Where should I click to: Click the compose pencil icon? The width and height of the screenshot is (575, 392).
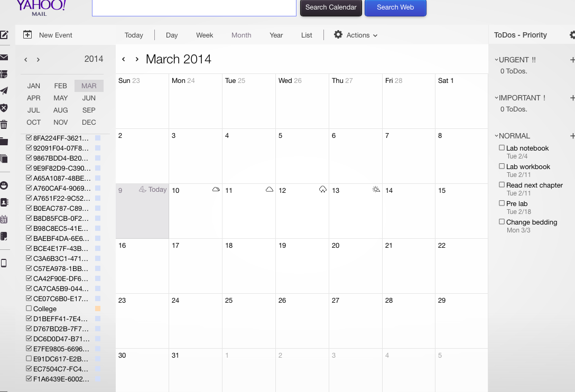click(4, 35)
